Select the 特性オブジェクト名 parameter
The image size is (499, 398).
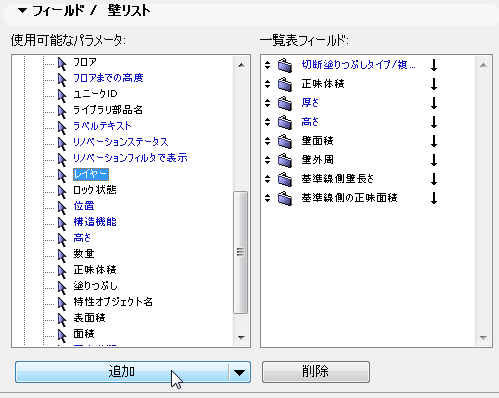pyautogui.click(x=113, y=302)
